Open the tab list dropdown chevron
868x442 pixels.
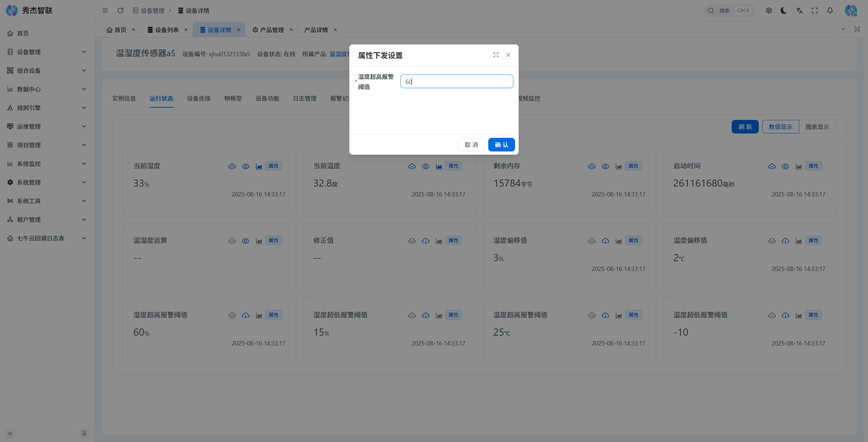tap(843, 29)
